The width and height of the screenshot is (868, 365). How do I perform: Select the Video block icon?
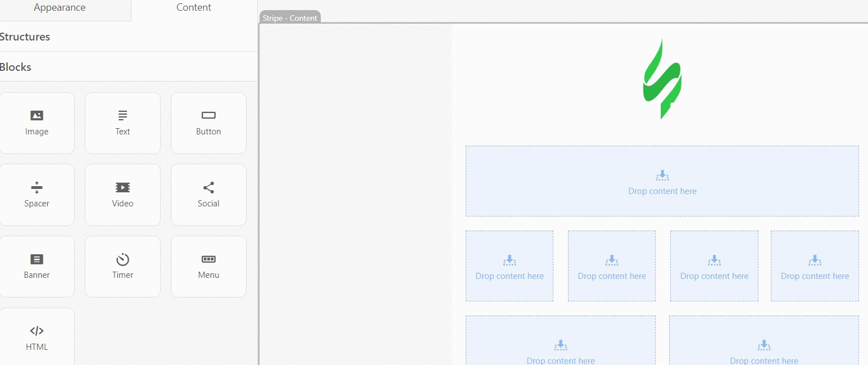point(122,187)
